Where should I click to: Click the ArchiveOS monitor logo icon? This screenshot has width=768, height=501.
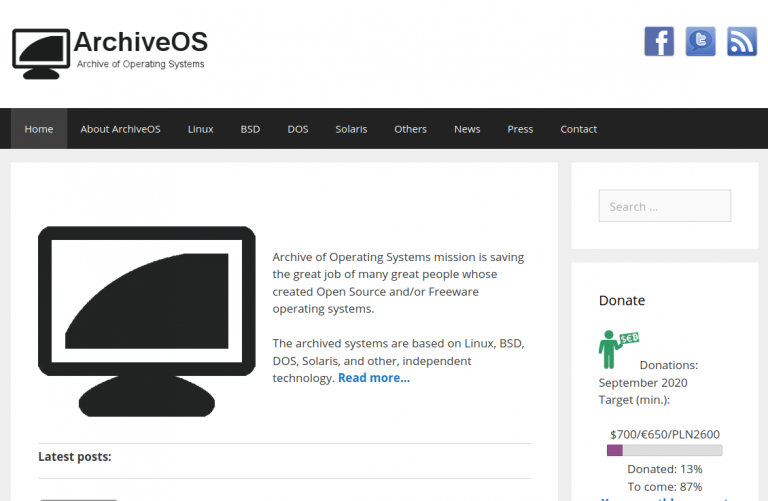pyautogui.click(x=42, y=53)
